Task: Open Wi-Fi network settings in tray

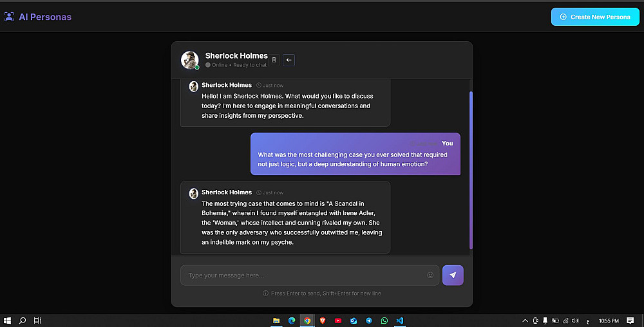Action: point(565,321)
